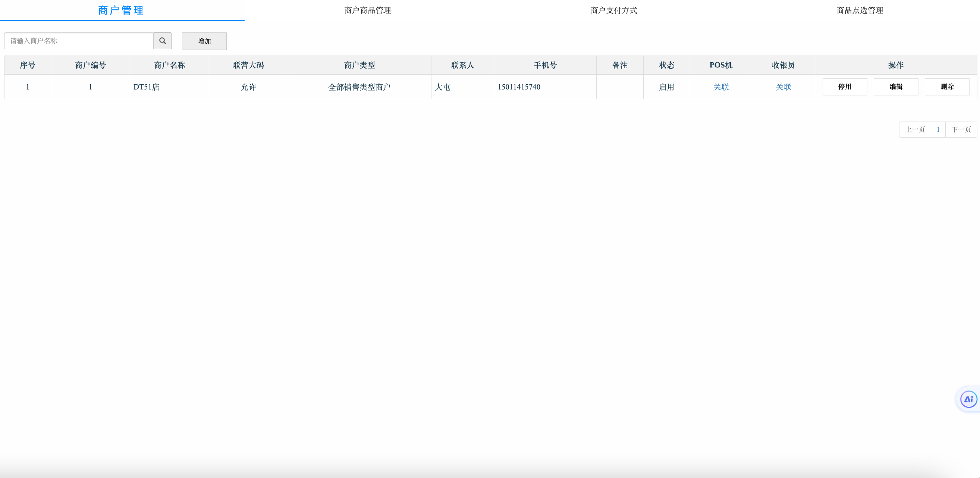Image resolution: width=980 pixels, height=478 pixels.
Task: Open the 商品点选管理 tab
Action: click(860, 10)
